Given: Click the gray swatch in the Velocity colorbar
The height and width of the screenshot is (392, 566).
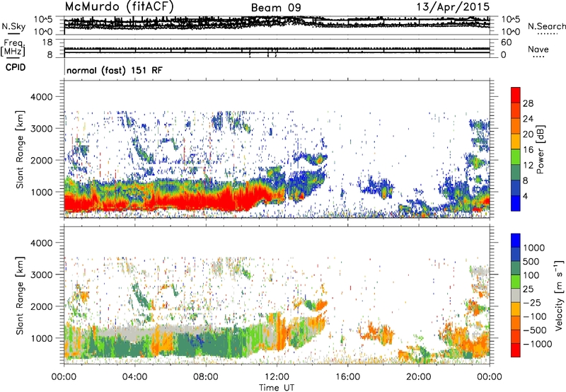Looking at the screenshot, I should tap(516, 296).
